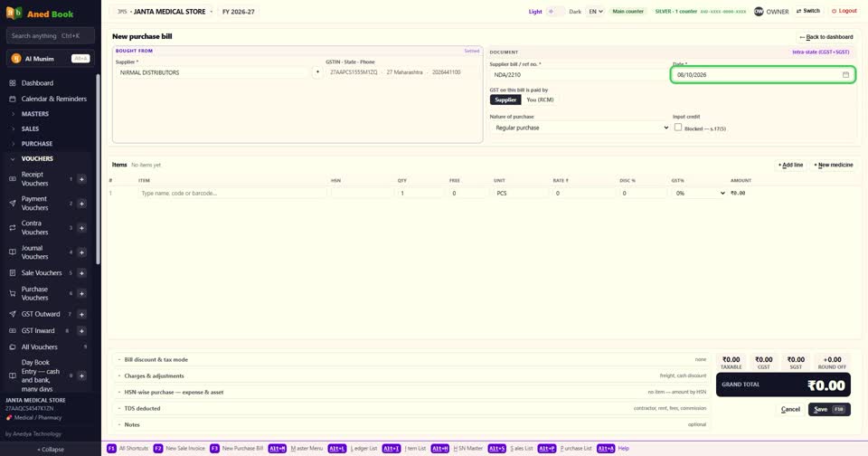
Task: Click the Aned Book logo icon
Action: pyautogui.click(x=14, y=13)
